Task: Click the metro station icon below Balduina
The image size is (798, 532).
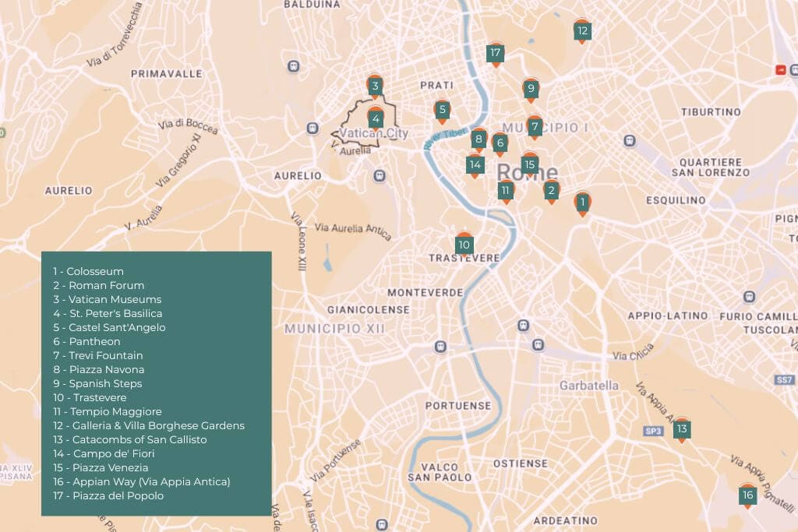Action: point(293,66)
